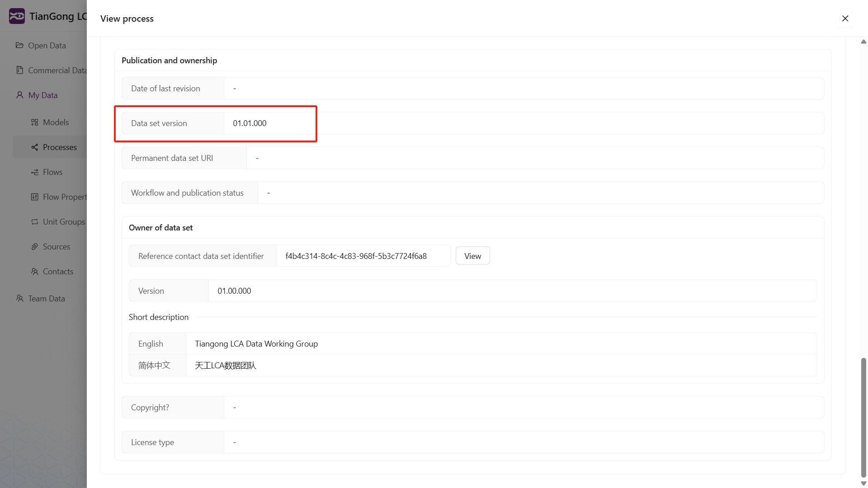
Task: Click the Team Data group icon
Action: coord(19,298)
